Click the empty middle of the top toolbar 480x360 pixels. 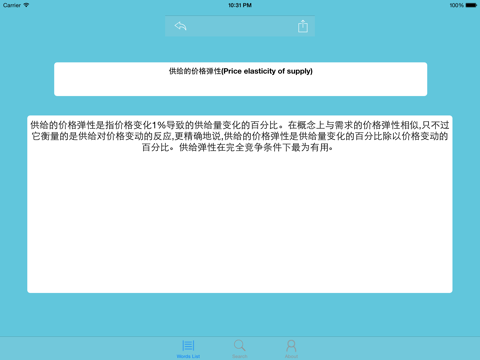point(242,26)
